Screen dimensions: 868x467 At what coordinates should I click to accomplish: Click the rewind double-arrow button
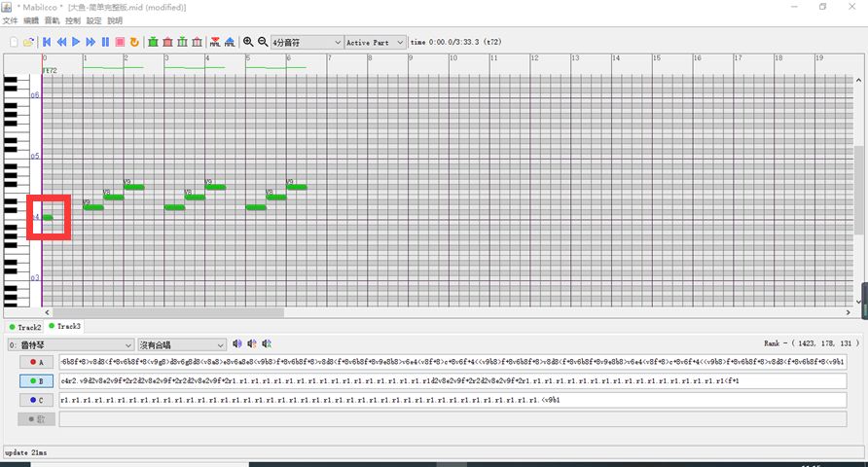[x=61, y=42]
